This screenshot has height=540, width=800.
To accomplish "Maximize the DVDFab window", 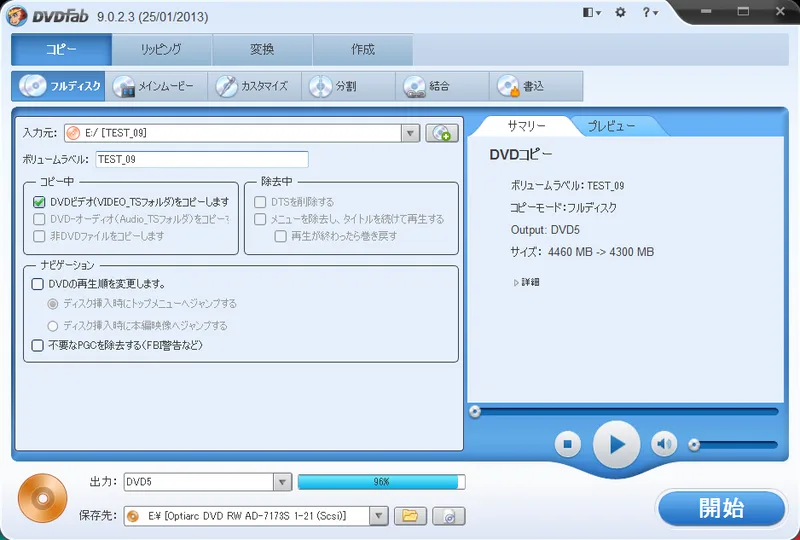I will [743, 11].
